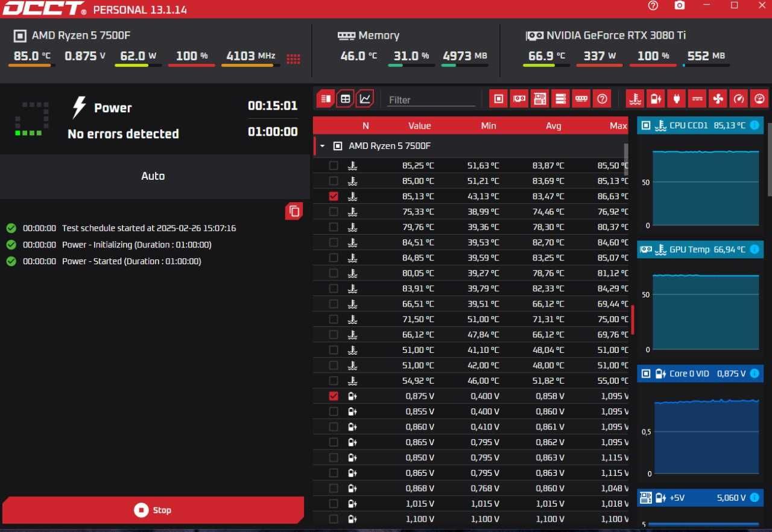
Task: Select the Core 0 VID graph header
Action: pyautogui.click(x=700, y=374)
